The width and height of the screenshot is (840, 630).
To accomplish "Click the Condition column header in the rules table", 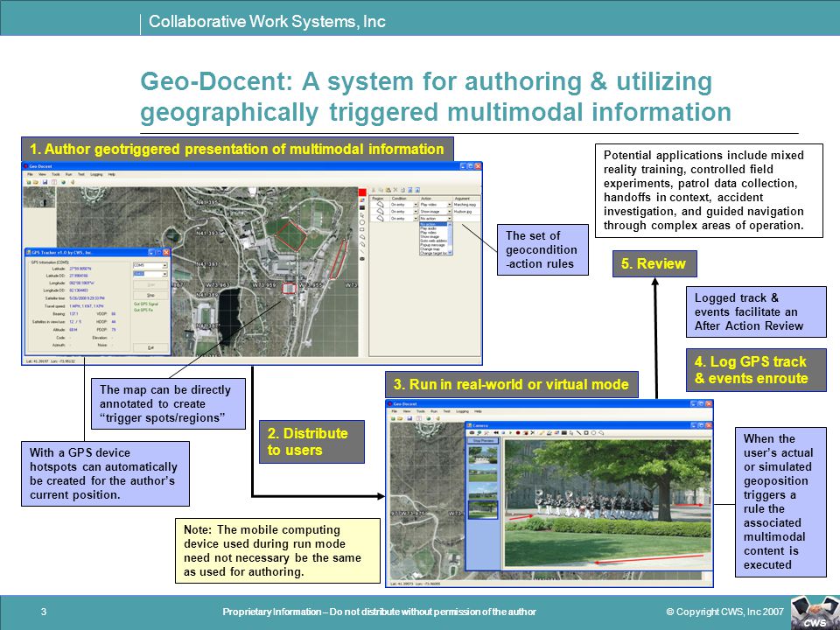I will click(x=404, y=199).
